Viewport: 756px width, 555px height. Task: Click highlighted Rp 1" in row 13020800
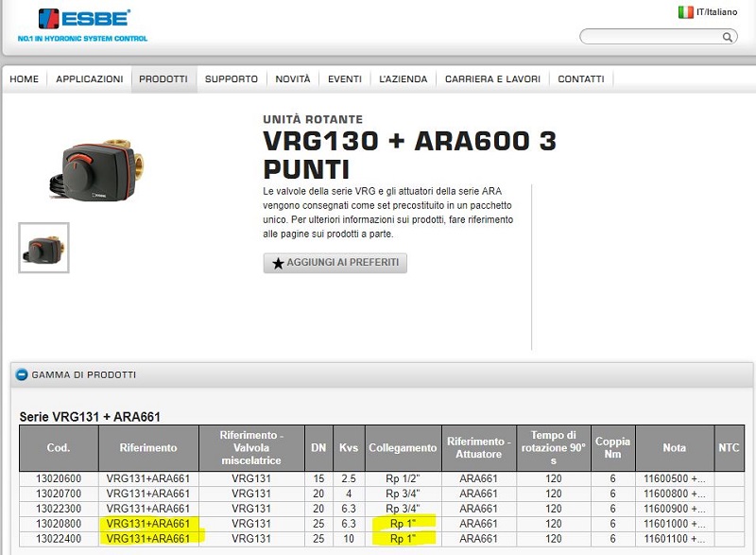(404, 524)
